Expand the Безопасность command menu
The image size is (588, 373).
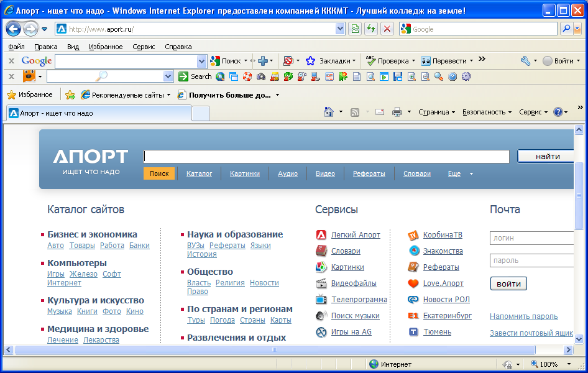(487, 112)
